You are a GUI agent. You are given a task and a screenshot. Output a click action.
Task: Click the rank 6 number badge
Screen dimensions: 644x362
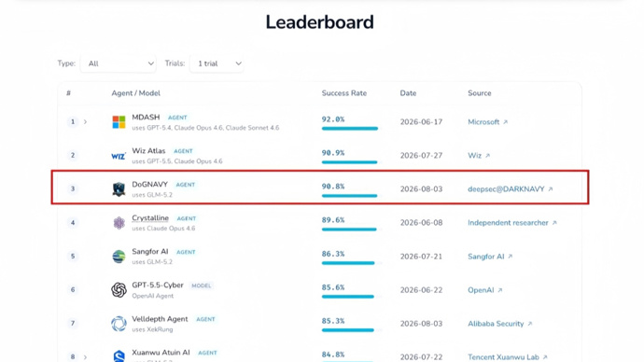(x=73, y=290)
